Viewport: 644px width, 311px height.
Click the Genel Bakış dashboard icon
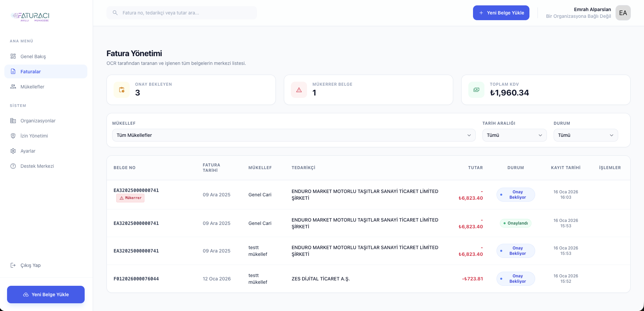point(13,56)
